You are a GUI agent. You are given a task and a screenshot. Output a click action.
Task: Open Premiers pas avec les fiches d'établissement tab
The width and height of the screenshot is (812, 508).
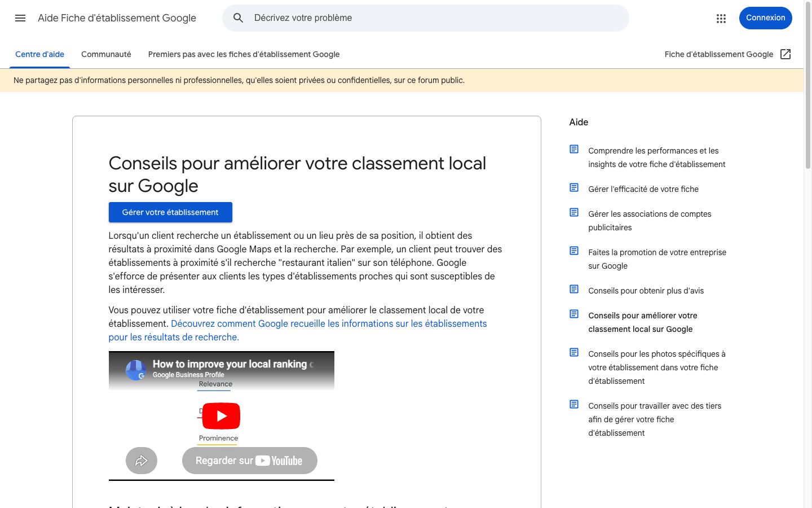[x=244, y=54]
